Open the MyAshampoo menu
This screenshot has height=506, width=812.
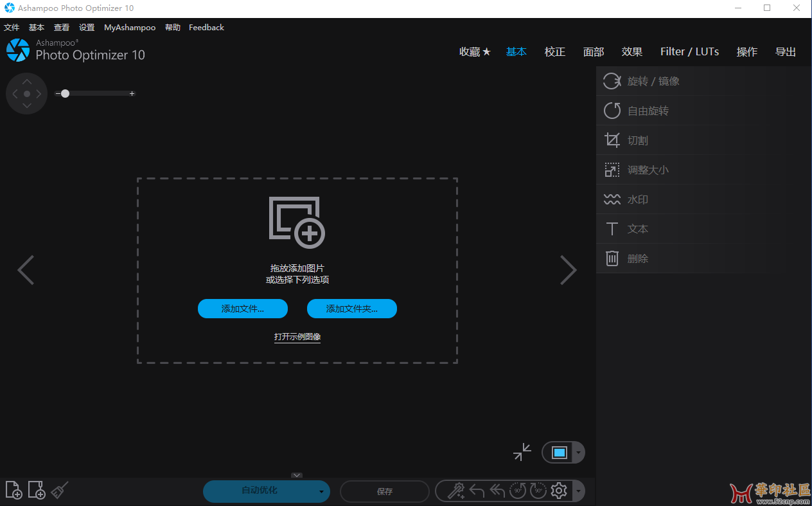pos(130,28)
